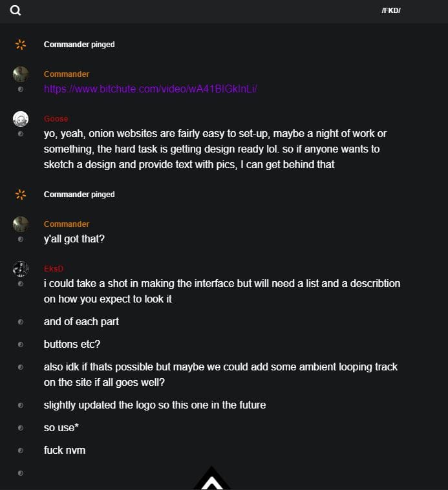Click the first orange ping burst icon
448x490 pixels.
coord(21,45)
